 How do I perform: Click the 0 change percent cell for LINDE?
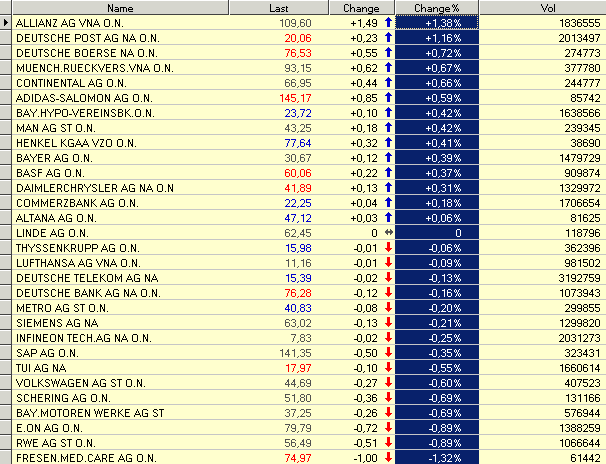coord(437,233)
